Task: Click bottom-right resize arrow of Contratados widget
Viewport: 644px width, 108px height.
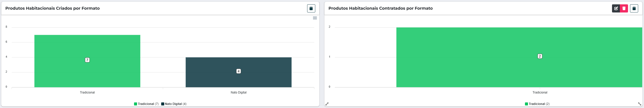Action: pos(639,104)
